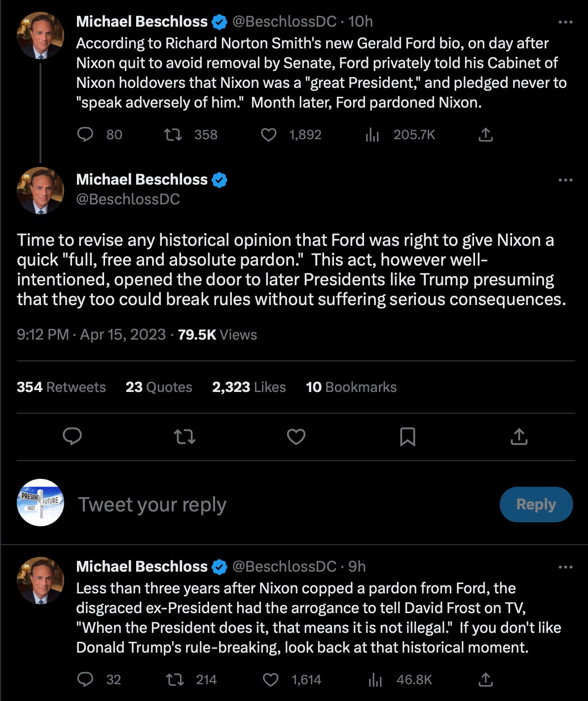The width and height of the screenshot is (588, 701).
Task: Open 2,323 Likes list
Action: pos(249,387)
